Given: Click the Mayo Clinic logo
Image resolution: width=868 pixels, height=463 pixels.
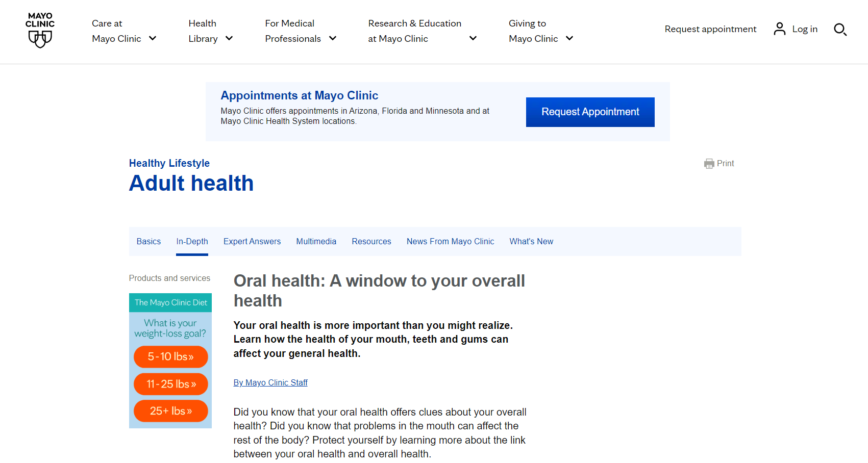Looking at the screenshot, I should pos(40,31).
